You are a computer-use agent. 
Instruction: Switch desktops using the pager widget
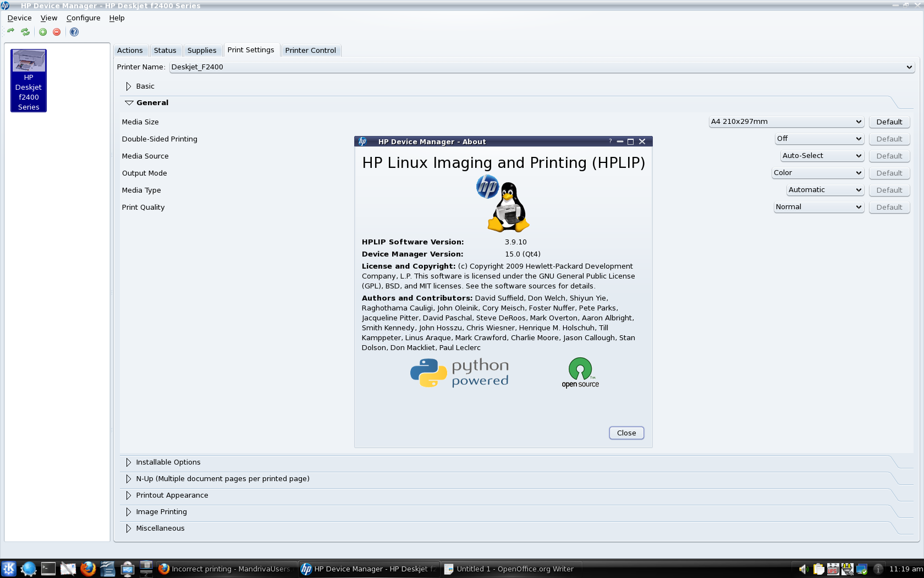coord(146,569)
